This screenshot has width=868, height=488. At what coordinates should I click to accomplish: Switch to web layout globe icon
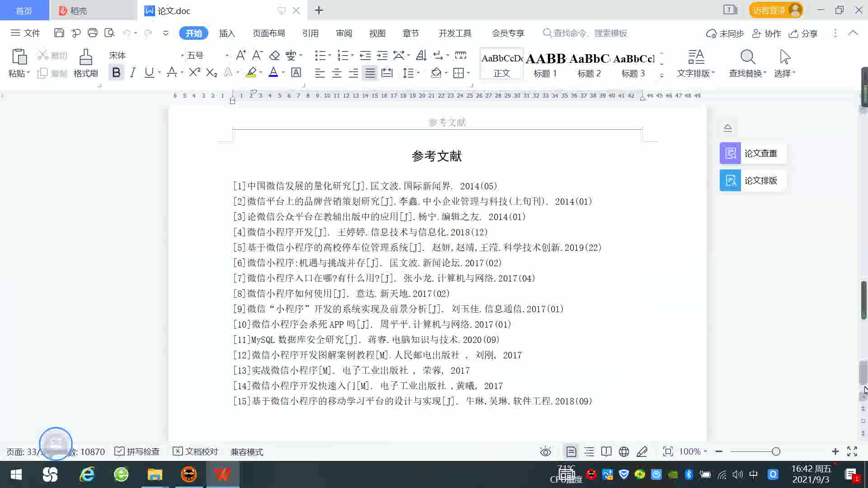(x=624, y=451)
